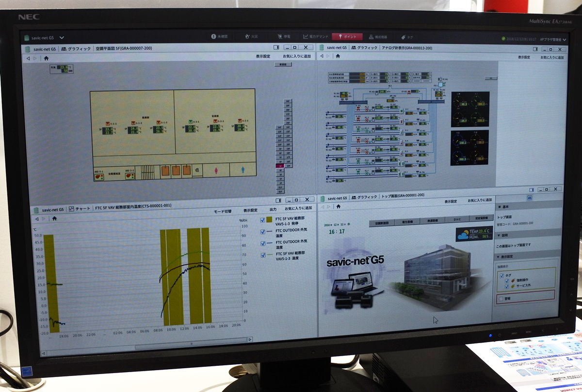Open the 停電 power outage view
The height and width of the screenshot is (392, 582).
click(x=284, y=36)
